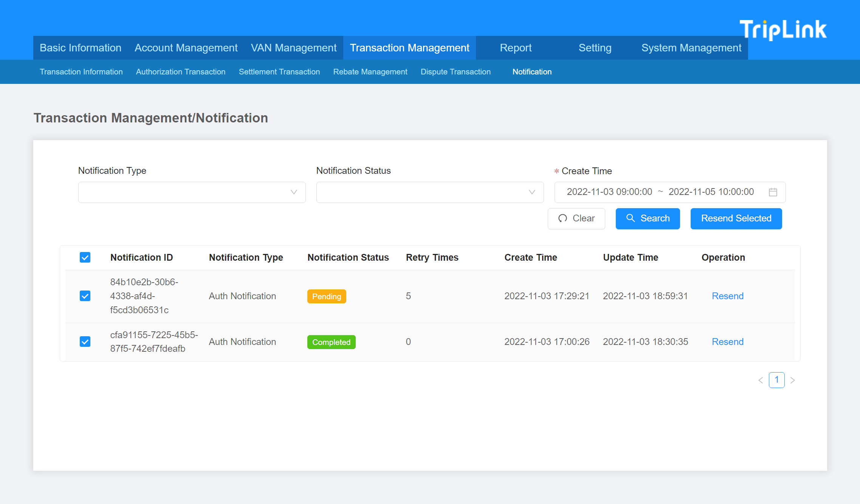Click the calendar icon in Create Time field
This screenshot has height=504, width=860.
[x=773, y=192]
